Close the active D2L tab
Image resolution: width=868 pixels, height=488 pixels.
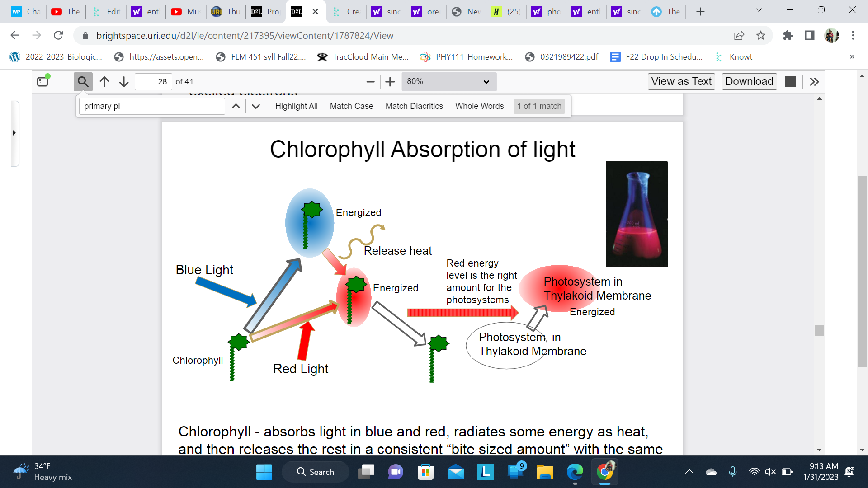[x=316, y=12]
